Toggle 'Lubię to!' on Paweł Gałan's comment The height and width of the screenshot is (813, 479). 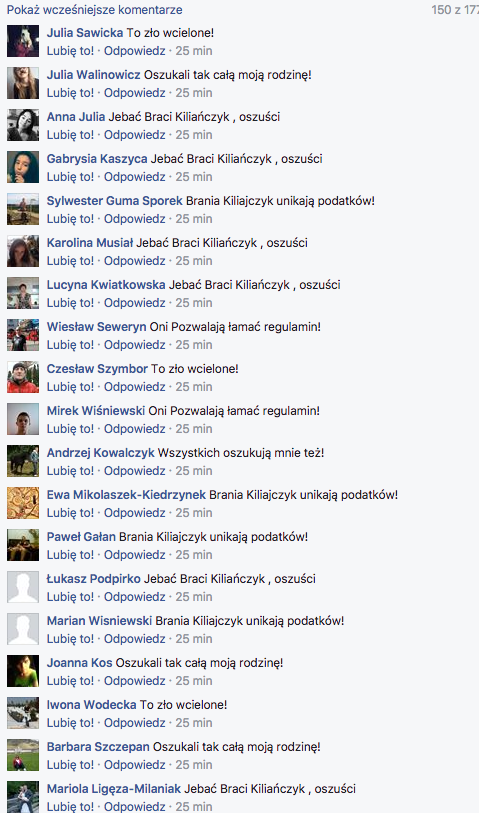(x=71, y=555)
